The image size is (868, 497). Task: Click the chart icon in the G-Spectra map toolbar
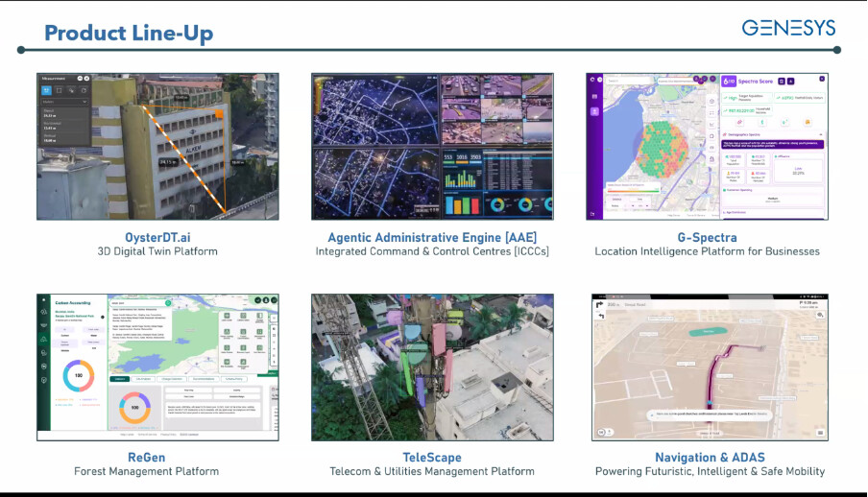pyautogui.click(x=711, y=127)
